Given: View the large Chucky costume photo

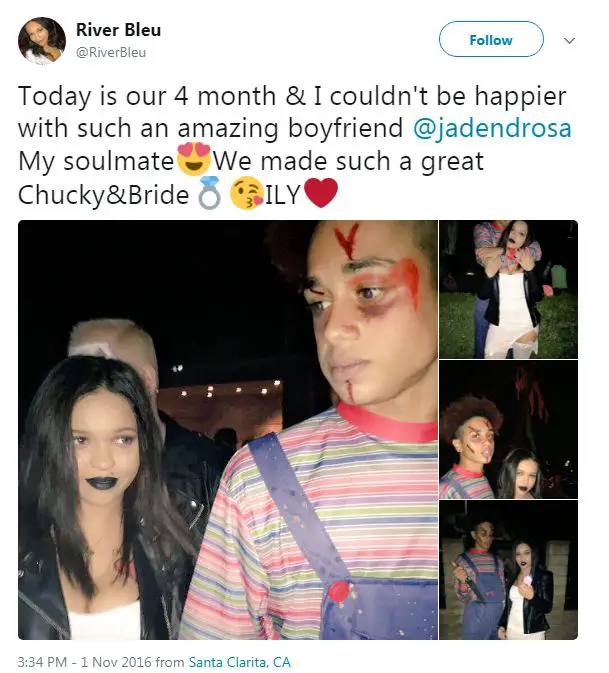Looking at the screenshot, I should point(227,430).
